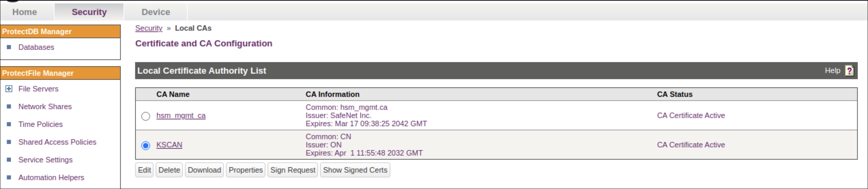The height and width of the screenshot is (189, 868).
Task: Open the hsm_mgmt_ca link
Action: [x=181, y=116]
